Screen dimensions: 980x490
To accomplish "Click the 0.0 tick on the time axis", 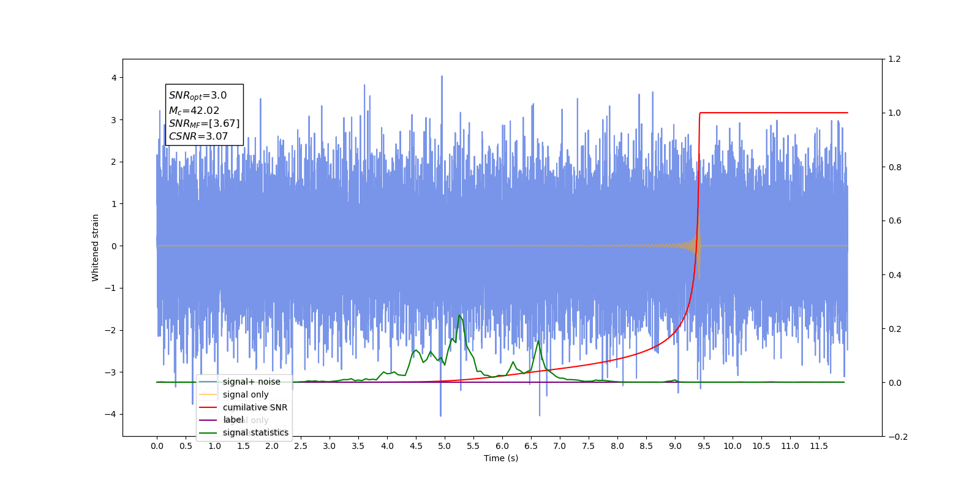I will (157, 446).
